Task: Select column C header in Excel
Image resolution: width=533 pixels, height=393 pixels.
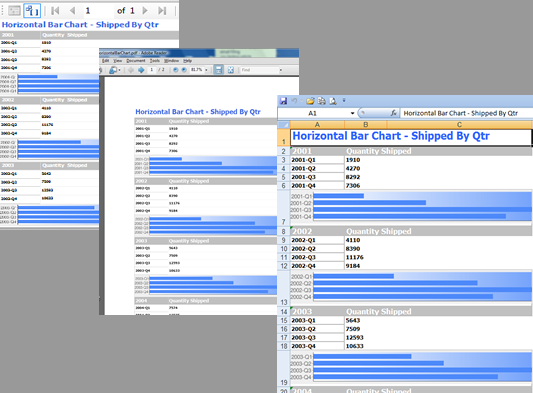Action: click(x=459, y=124)
